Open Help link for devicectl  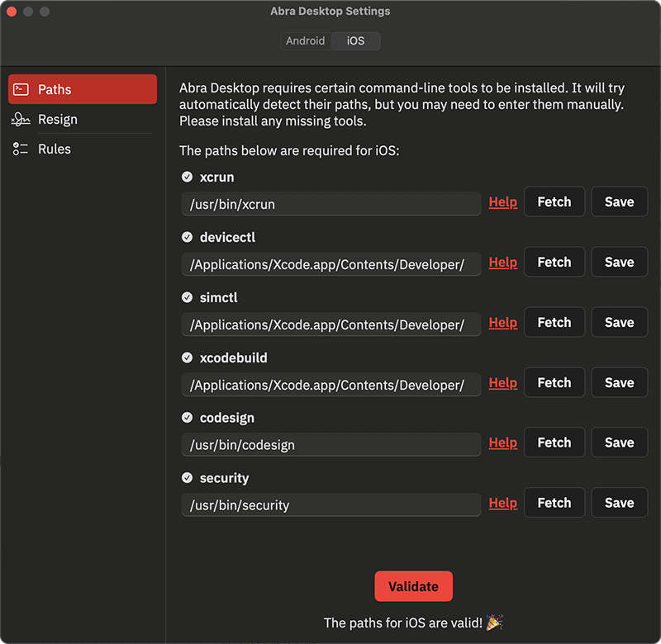(x=503, y=262)
